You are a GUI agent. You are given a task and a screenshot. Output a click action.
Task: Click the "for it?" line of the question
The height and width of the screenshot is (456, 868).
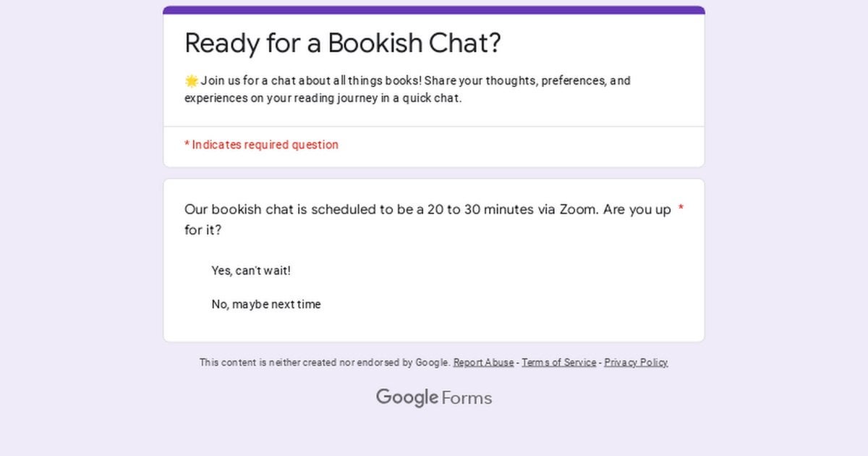(x=203, y=230)
